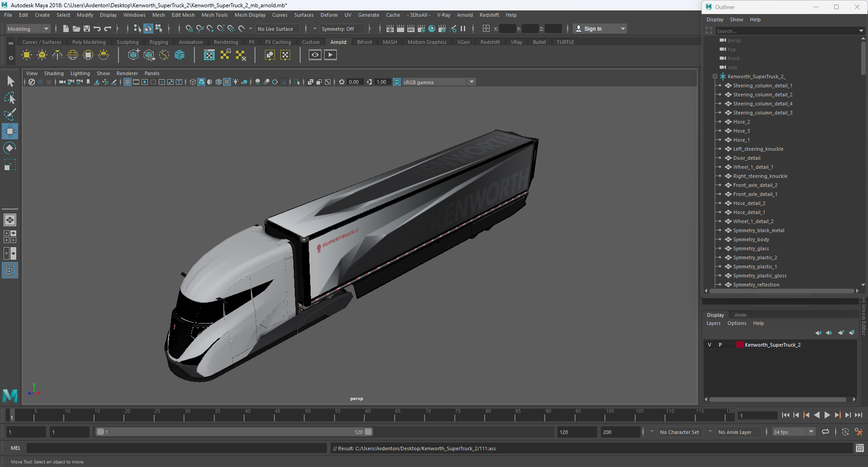Image resolution: width=868 pixels, height=467 pixels.
Task: Toggle visibility V of Kenworth_SuperTruck_2 layer
Action: [x=709, y=345]
